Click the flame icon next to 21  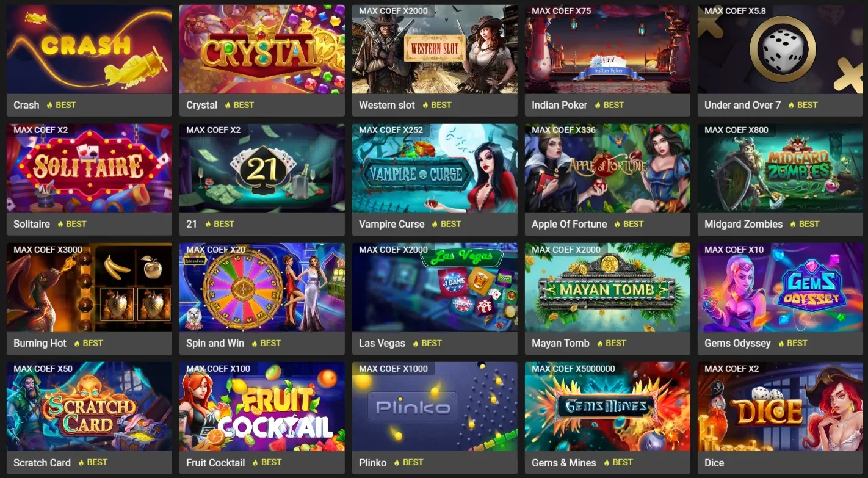tap(208, 224)
